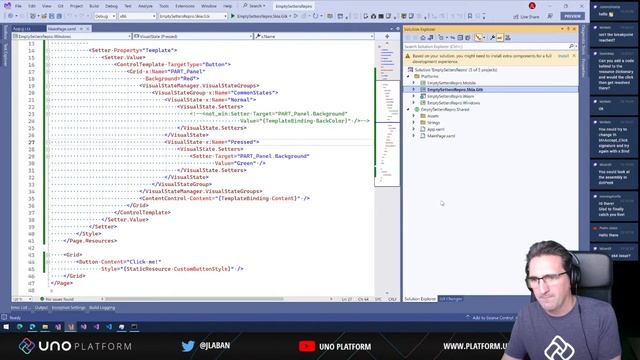
Task: Select MainPage.xaml in Solution Explorer
Action: pyautogui.click(x=441, y=136)
